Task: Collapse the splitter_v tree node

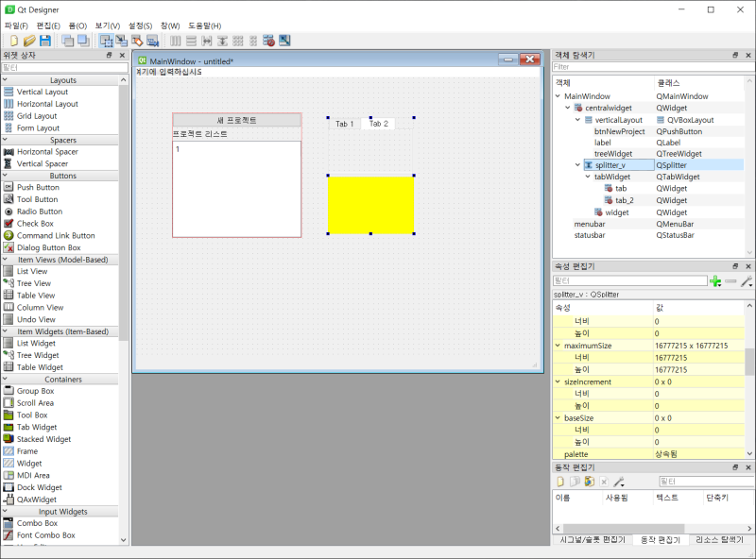Action: [577, 165]
